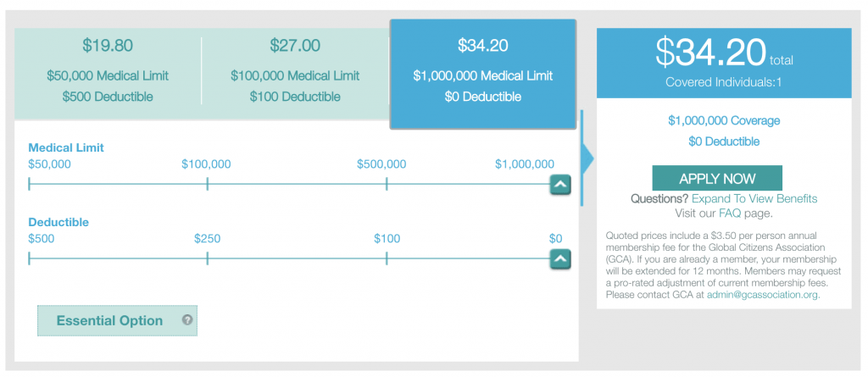Set Deductible slider to $250 tick
Screen dimensions: 868x377
pos(207,258)
